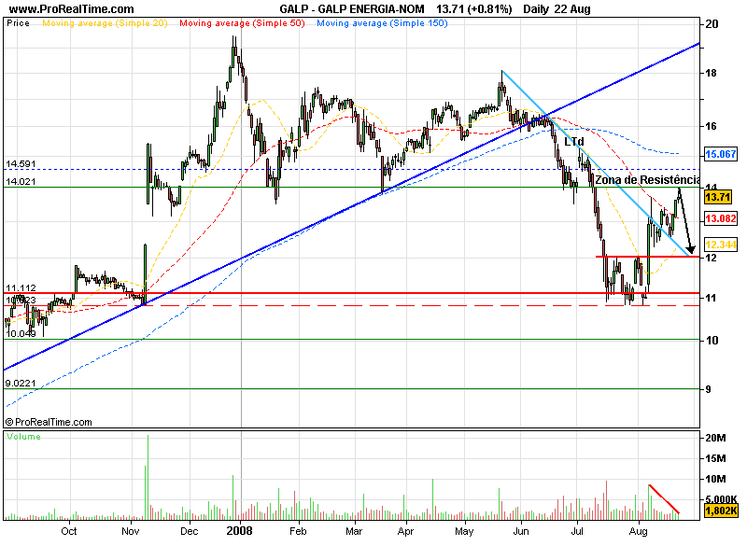Viewport: 747px width, 560px height.
Task: Click the Oct date axis label
Action: [x=69, y=531]
